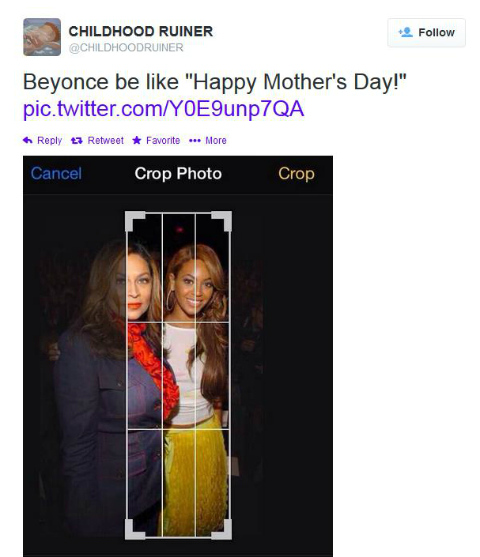The height and width of the screenshot is (557, 480).
Task: Click the top-right crop corner handle
Action: (222, 221)
